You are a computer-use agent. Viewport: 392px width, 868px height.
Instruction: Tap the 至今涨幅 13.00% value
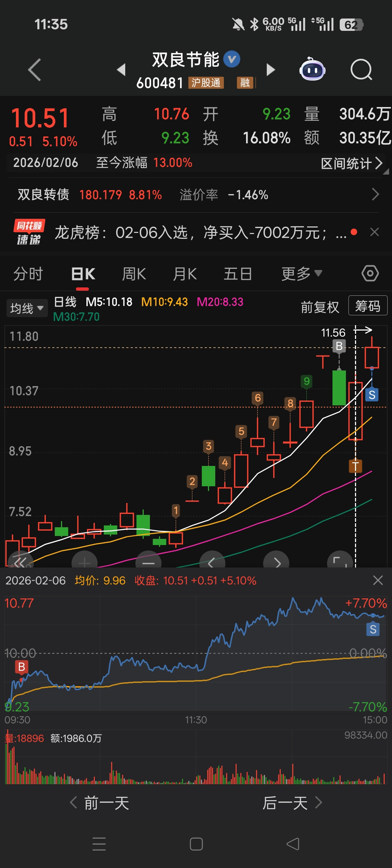tap(173, 163)
